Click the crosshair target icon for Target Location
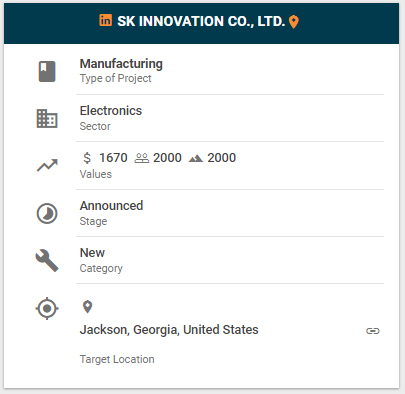The height and width of the screenshot is (394, 405). [47, 308]
